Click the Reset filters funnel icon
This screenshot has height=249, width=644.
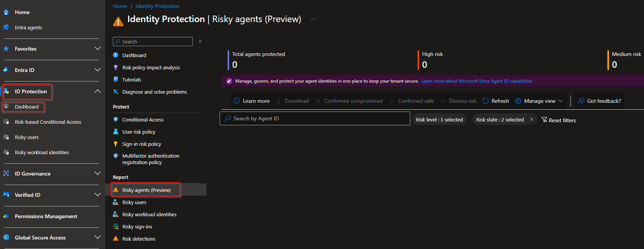(x=544, y=120)
